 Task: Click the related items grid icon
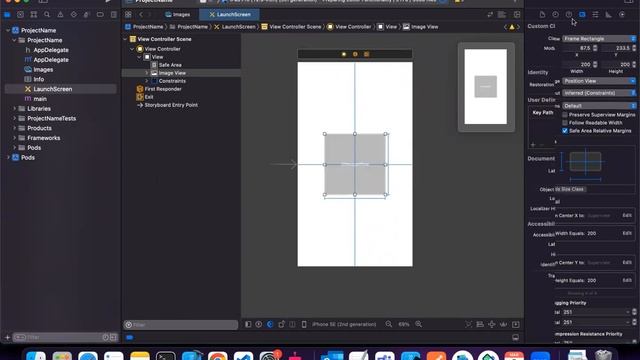(x=128, y=15)
